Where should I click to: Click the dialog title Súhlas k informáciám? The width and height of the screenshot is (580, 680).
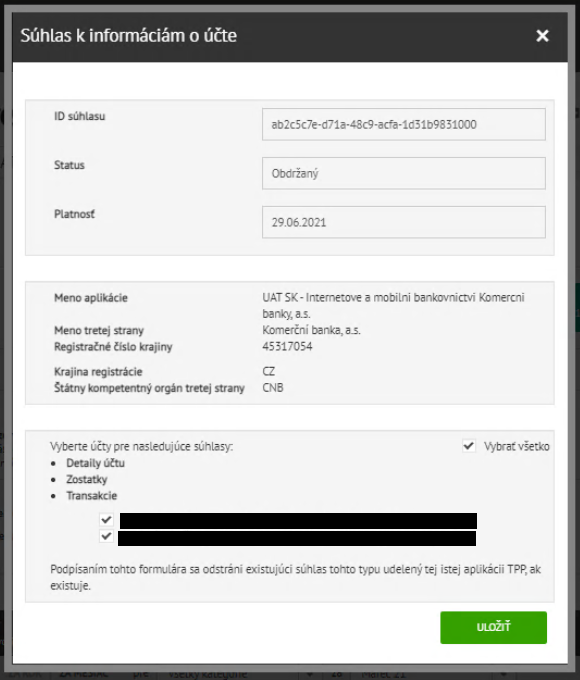click(x=128, y=36)
